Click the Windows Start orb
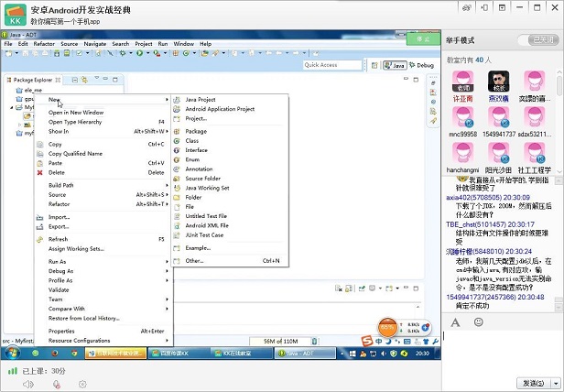 pyautogui.click(x=12, y=354)
